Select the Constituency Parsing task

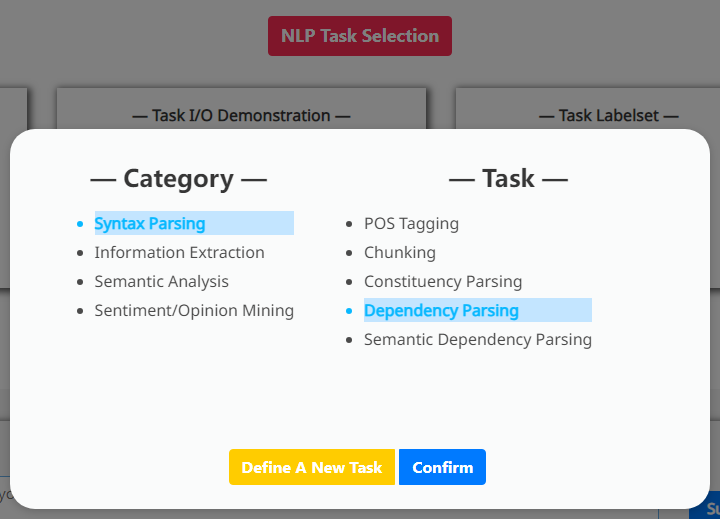pyautogui.click(x=443, y=282)
